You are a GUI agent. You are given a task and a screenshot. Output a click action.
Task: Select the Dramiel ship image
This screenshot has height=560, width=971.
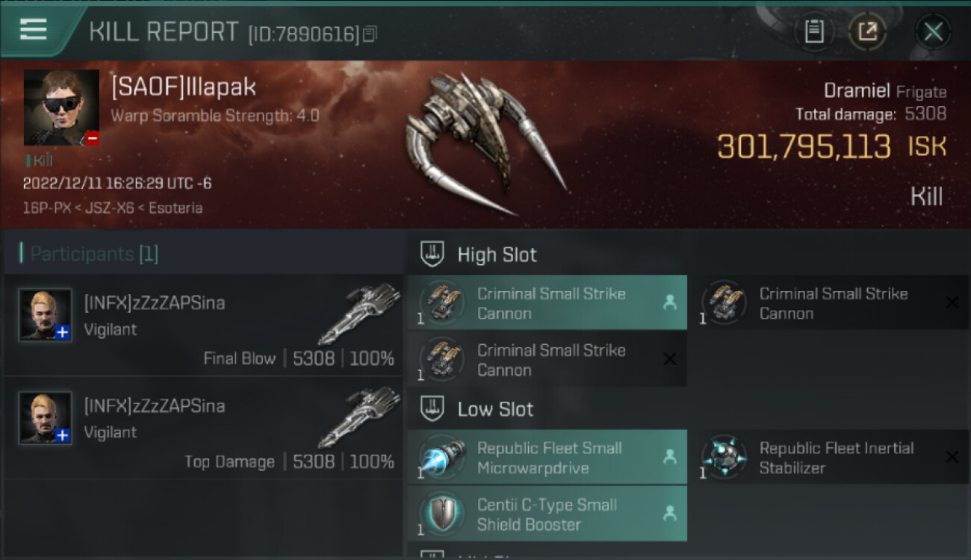click(x=484, y=143)
